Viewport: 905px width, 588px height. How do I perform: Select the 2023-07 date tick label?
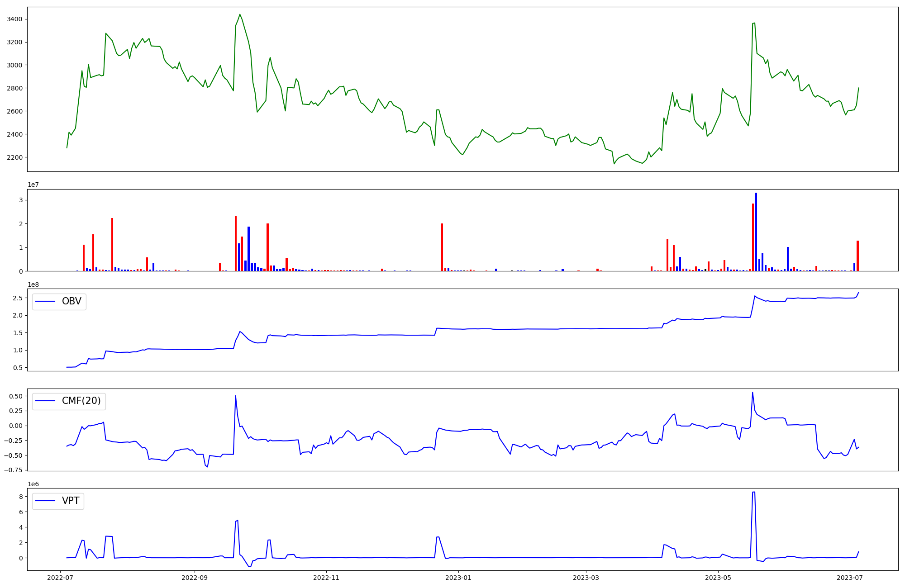pos(850,577)
